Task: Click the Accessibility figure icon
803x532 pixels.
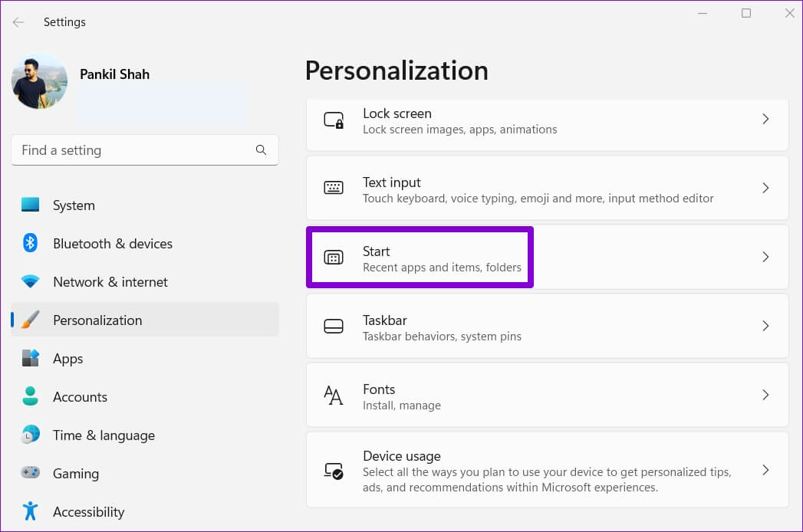Action: click(x=30, y=511)
